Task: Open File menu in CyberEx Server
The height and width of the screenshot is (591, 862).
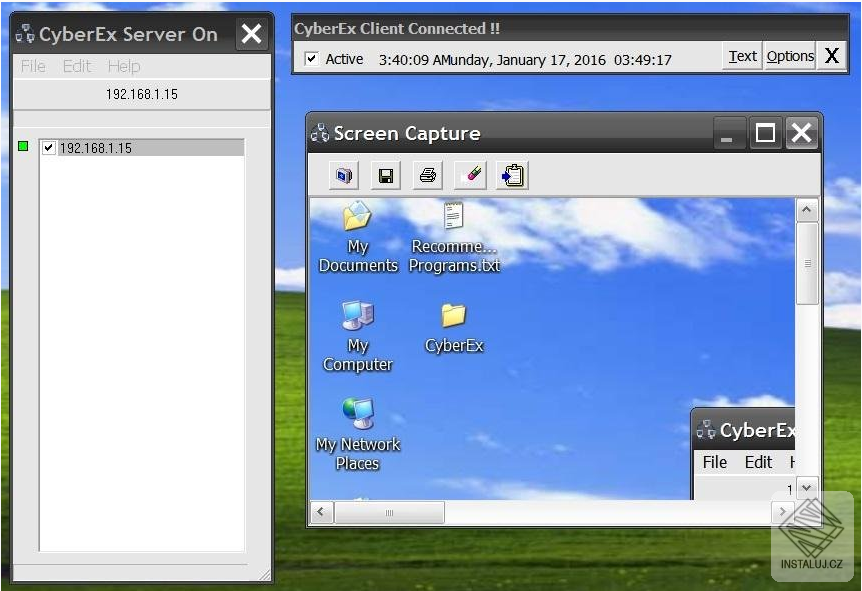Action: [x=33, y=67]
